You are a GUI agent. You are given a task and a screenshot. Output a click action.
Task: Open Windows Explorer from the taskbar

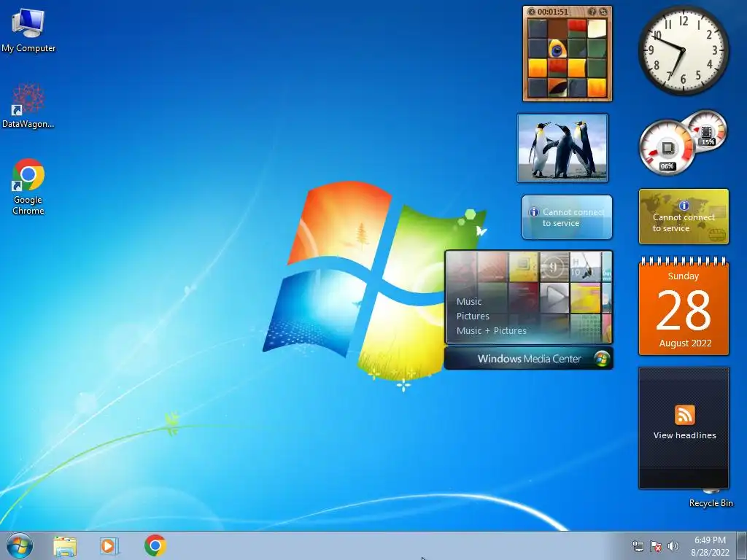point(65,546)
